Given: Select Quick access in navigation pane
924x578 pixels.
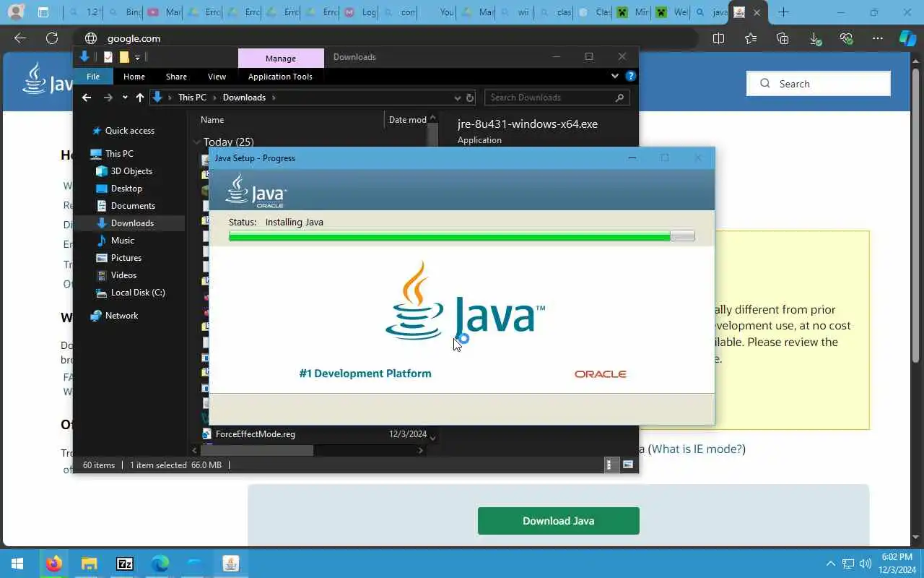Looking at the screenshot, I should [130, 131].
